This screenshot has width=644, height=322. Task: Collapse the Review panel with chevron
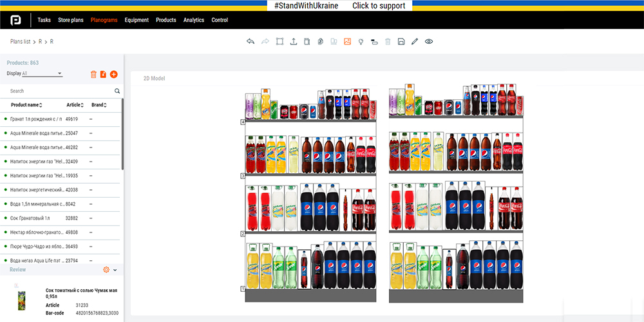click(115, 270)
